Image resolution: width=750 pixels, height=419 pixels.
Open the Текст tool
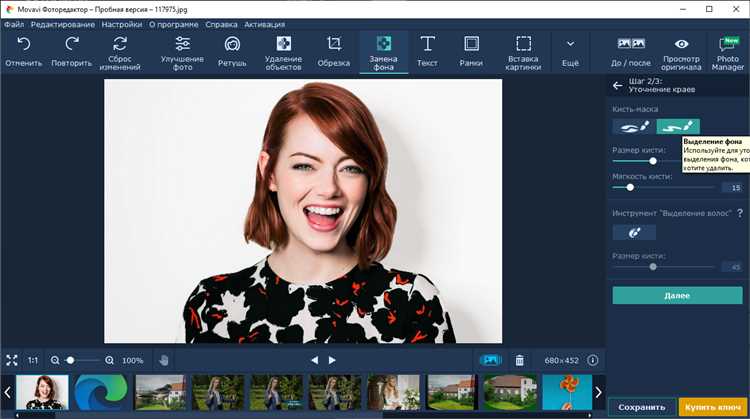[x=427, y=52]
